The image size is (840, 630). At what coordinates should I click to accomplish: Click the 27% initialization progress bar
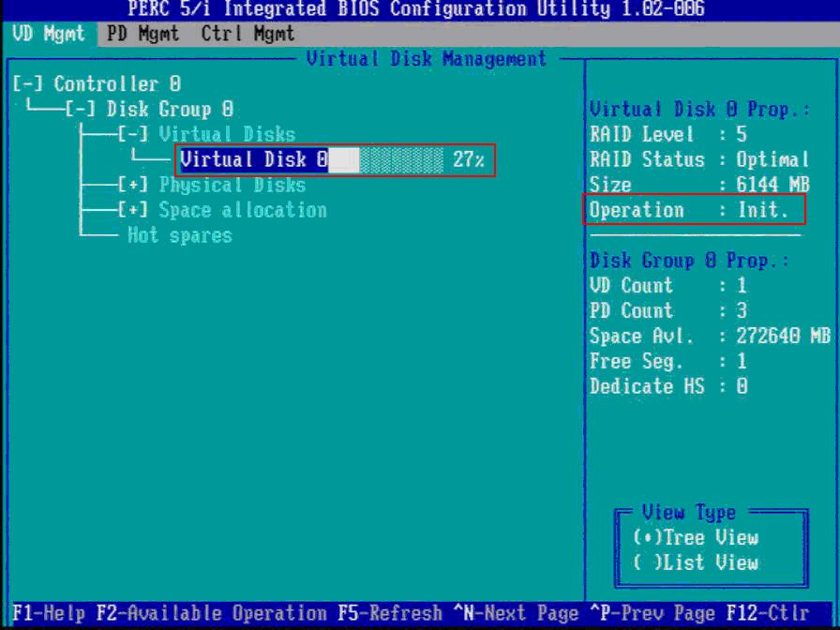pos(385,160)
